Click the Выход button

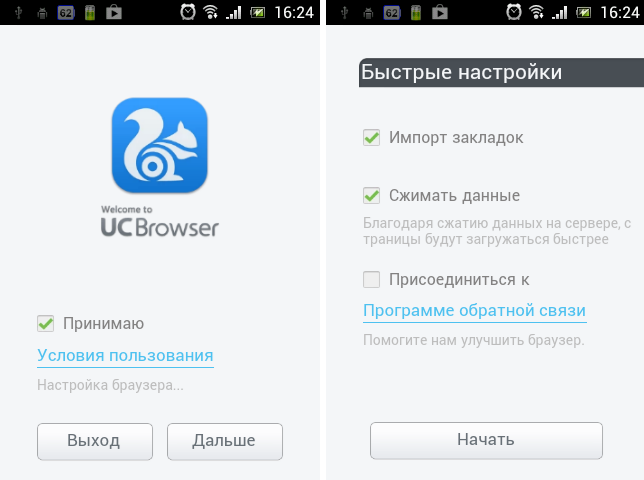[95, 441]
